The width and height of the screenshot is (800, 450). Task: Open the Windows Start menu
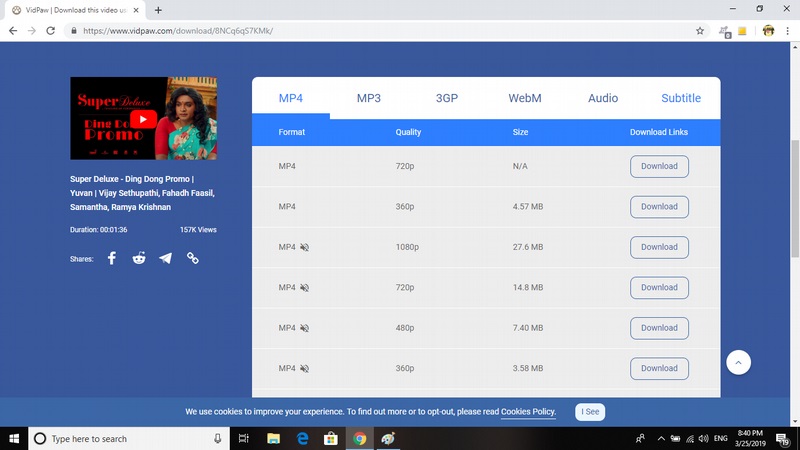coord(14,438)
